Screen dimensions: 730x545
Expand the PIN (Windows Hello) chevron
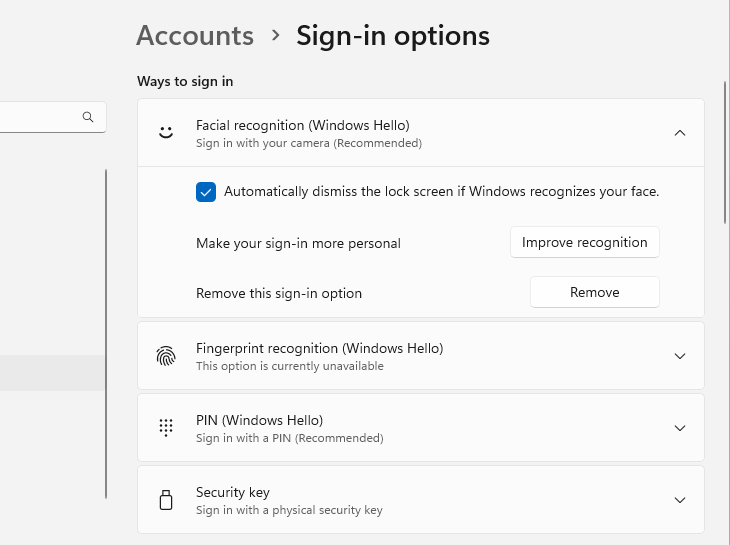(680, 428)
